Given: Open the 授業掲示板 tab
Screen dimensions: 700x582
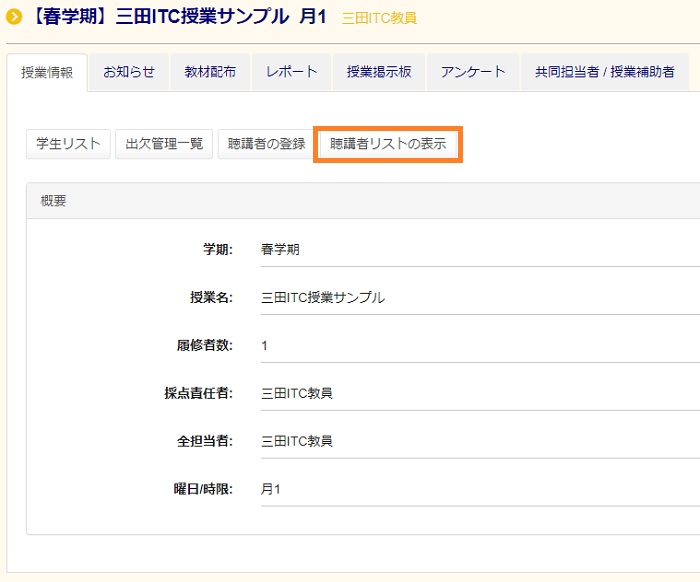Looking at the screenshot, I should [379, 72].
